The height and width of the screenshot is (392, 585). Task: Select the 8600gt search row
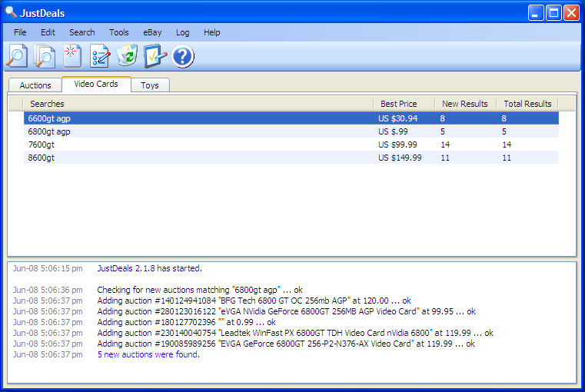[291, 158]
